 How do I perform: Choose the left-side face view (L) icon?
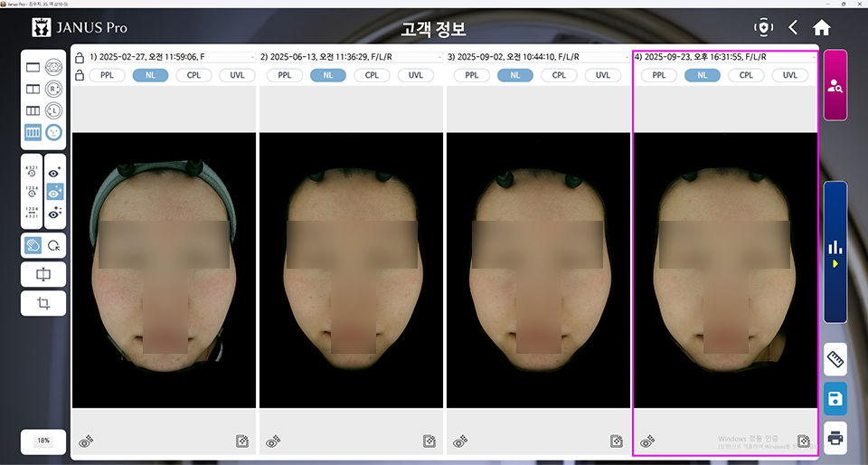tap(53, 110)
